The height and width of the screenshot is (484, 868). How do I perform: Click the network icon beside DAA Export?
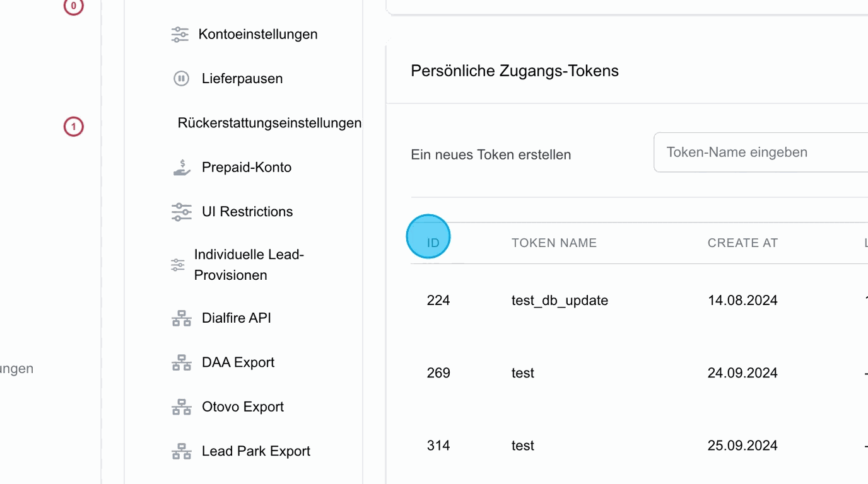[182, 362]
